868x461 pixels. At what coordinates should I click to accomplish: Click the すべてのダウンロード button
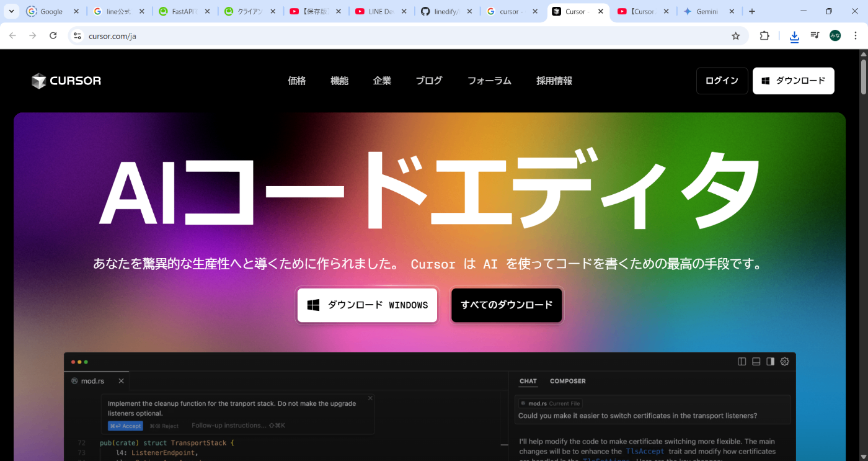click(507, 305)
